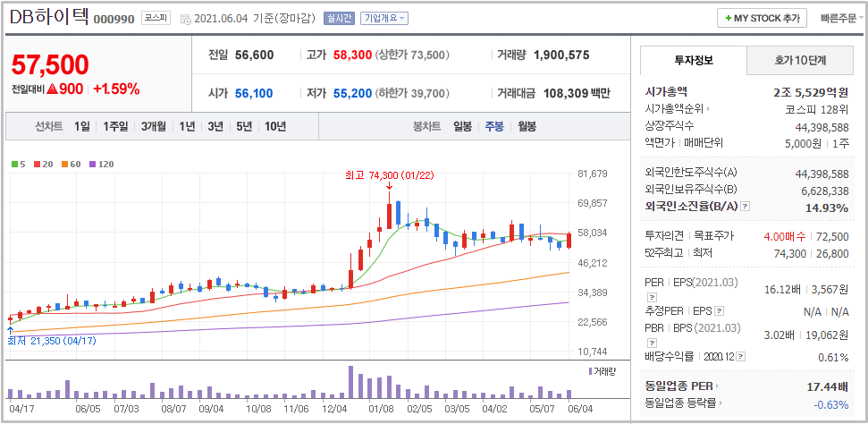Image resolution: width=868 pixels, height=424 pixels.
Task: Click the purple 120-period moving average legend
Action: coord(101,164)
